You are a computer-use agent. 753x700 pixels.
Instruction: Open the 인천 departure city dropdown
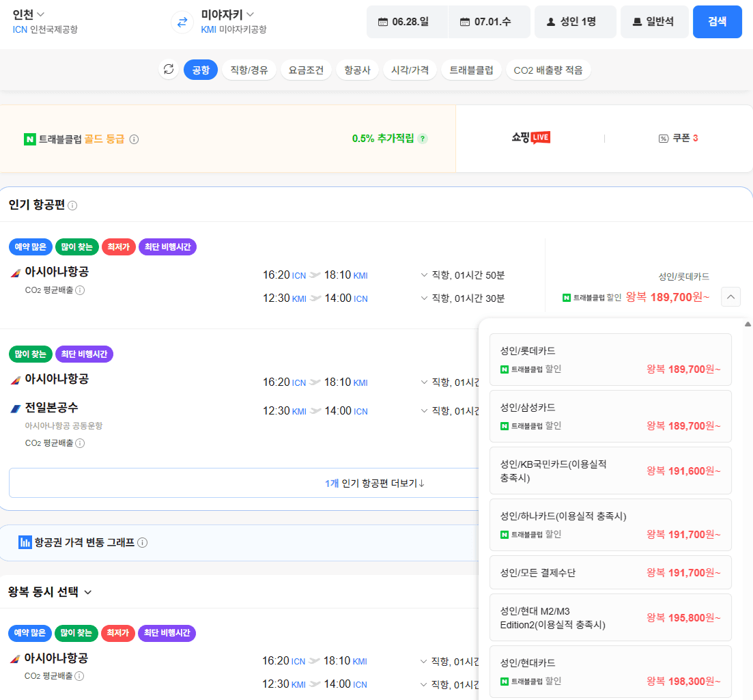coord(29,14)
